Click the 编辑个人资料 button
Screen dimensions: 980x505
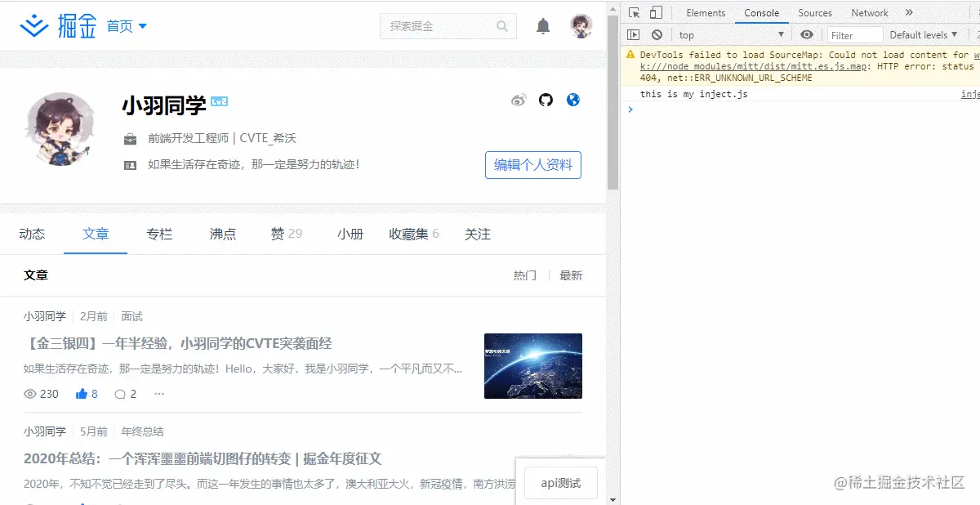tap(533, 164)
